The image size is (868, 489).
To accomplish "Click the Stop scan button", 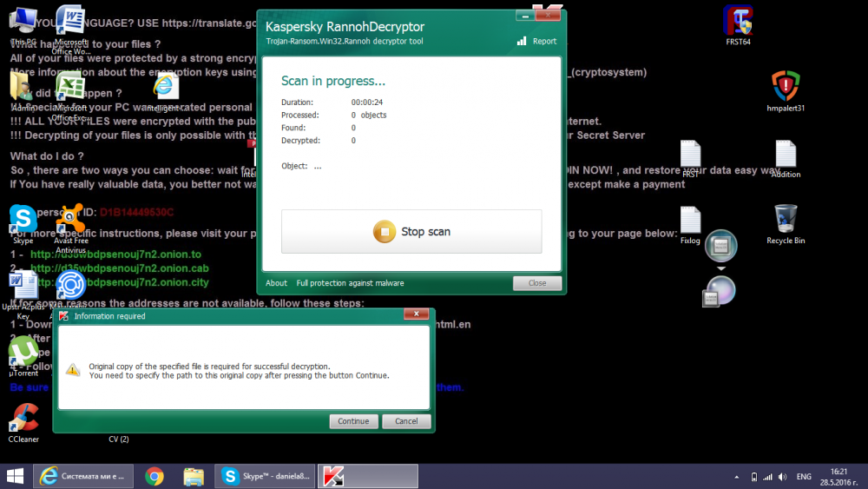I will [411, 232].
